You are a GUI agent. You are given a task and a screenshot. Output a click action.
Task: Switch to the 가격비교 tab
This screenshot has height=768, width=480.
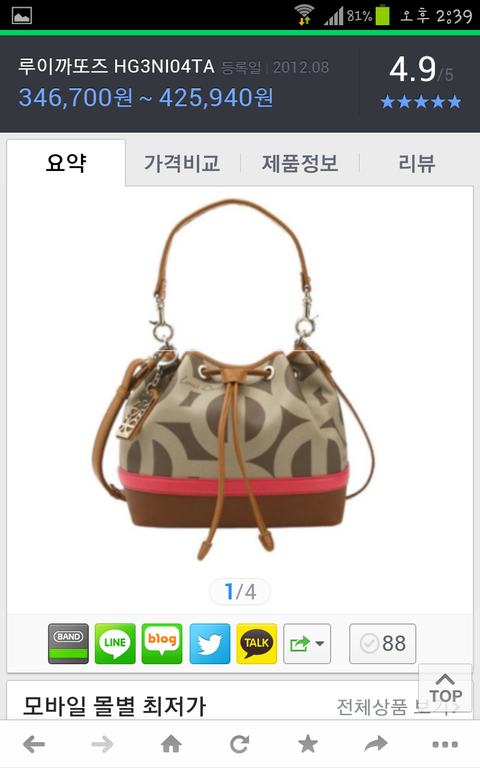[182, 163]
